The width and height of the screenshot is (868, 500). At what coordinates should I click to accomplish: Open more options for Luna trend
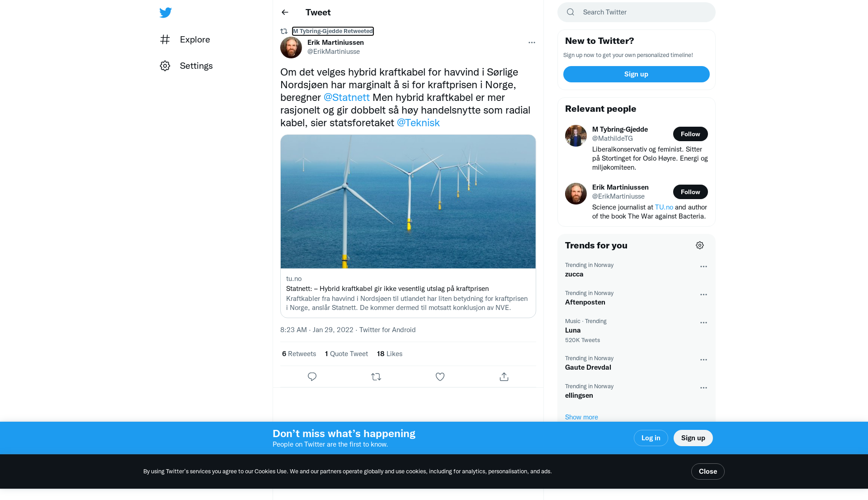(703, 323)
